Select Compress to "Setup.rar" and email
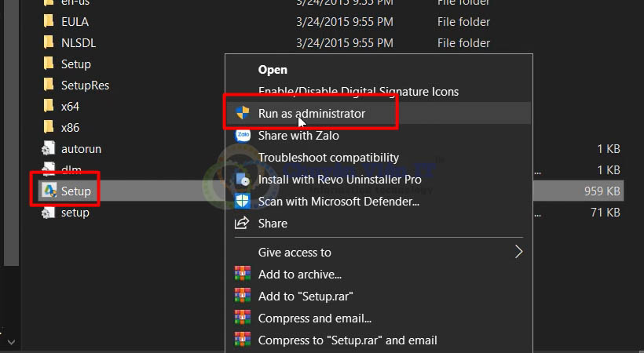Viewport: 644px width, 353px height. click(347, 340)
